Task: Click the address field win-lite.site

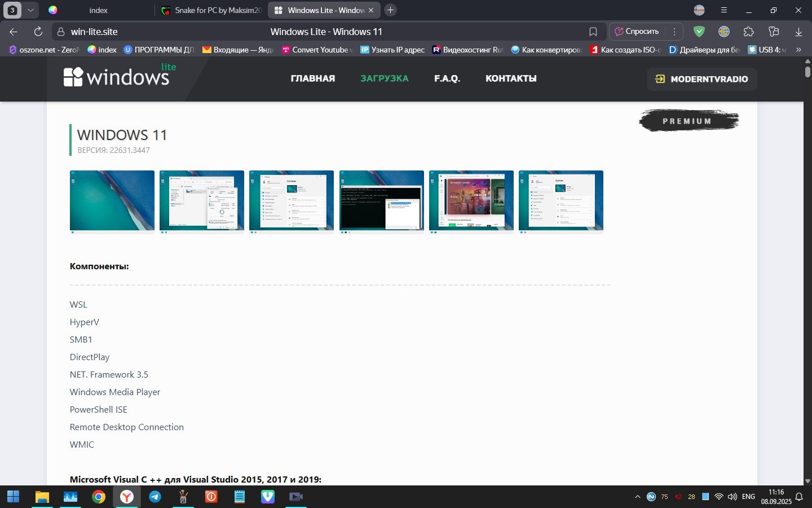Action: [x=94, y=32]
